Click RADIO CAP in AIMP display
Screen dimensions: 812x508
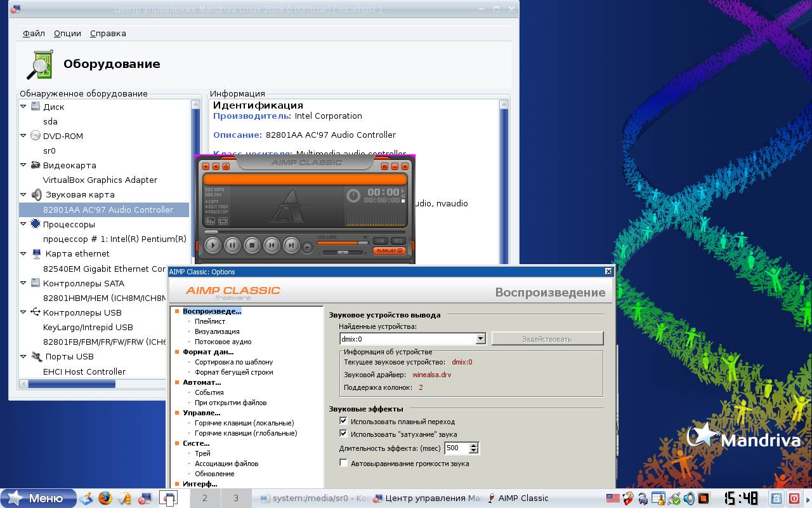pos(216,211)
